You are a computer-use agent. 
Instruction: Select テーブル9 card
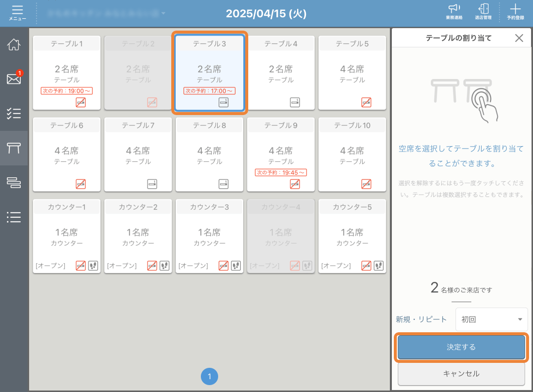coord(281,155)
